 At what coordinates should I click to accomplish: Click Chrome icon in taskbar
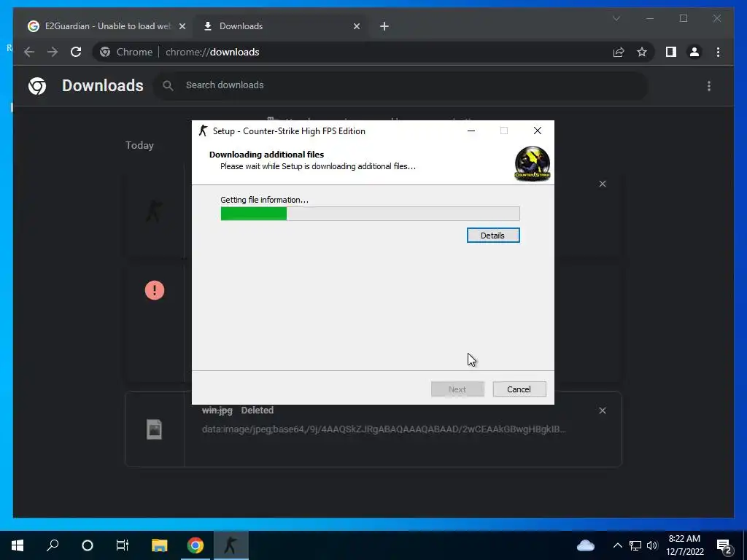[195, 545]
